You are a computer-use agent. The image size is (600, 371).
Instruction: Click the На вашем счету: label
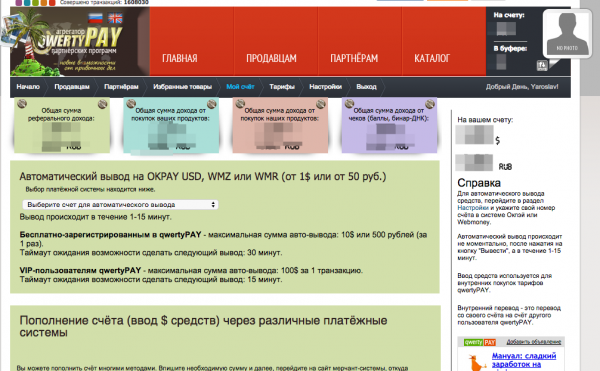485,120
